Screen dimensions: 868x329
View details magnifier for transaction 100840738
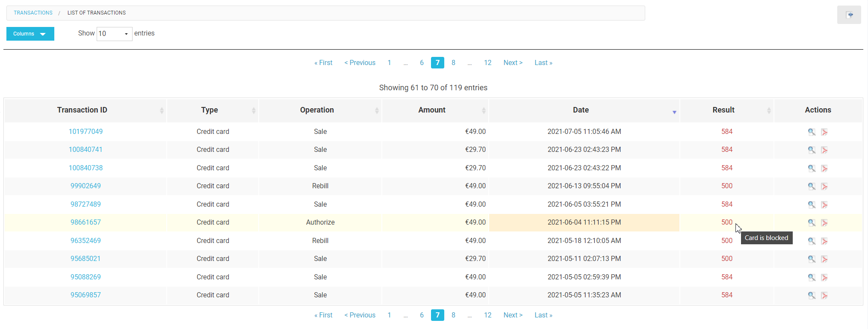(x=811, y=169)
